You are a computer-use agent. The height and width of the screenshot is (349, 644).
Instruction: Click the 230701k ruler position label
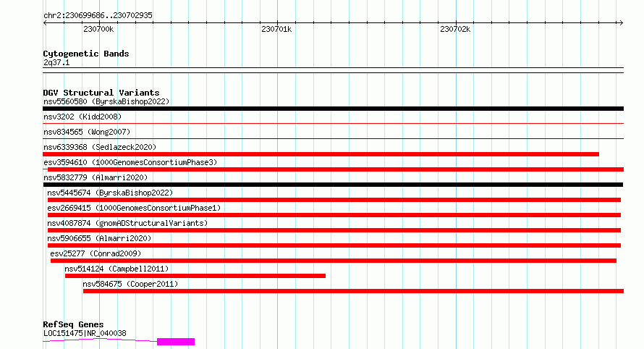[x=276, y=29]
